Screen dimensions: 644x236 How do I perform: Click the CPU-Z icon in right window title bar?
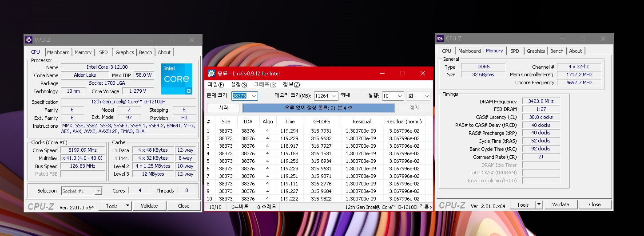(440, 39)
